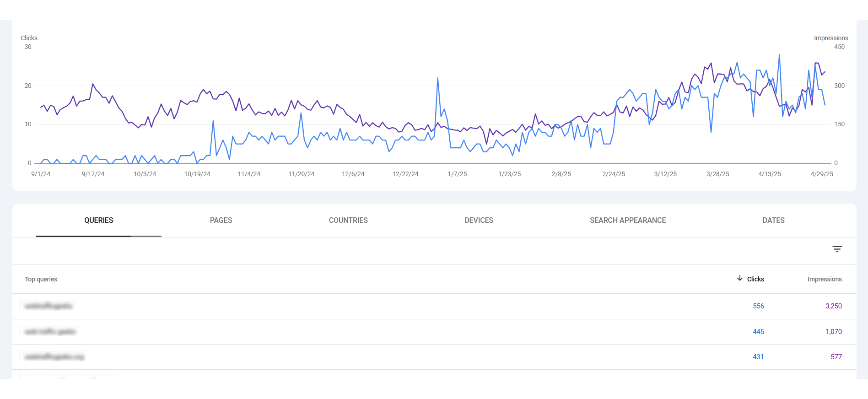868x399 pixels.
Task: Click the Top queries column header
Action: (x=41, y=279)
